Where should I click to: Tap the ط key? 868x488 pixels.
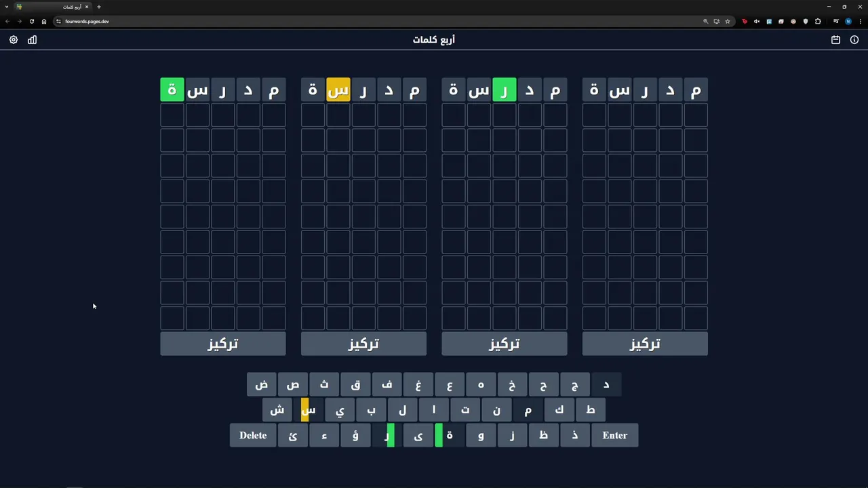tap(591, 410)
